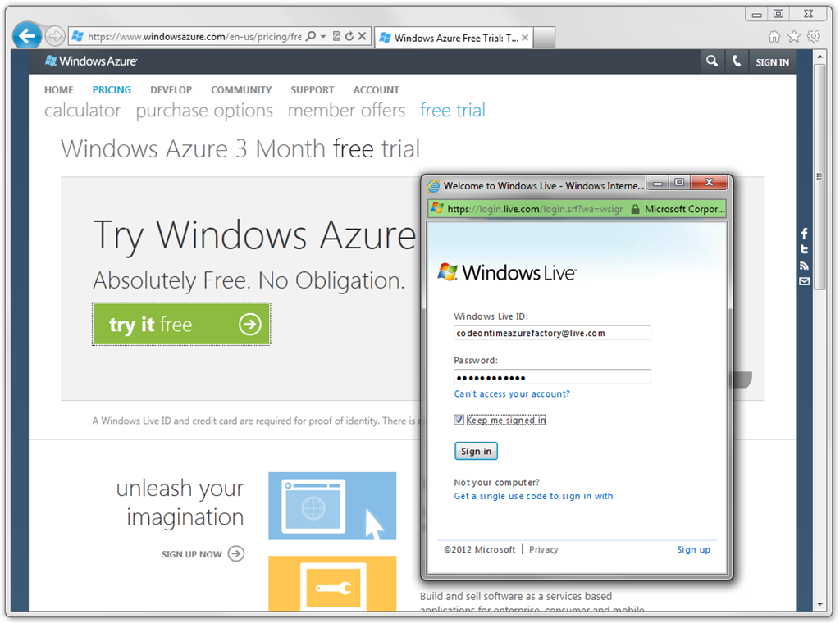Click the Sign in button in Windows Live dialog
This screenshot has width=840, height=623.
click(x=477, y=451)
